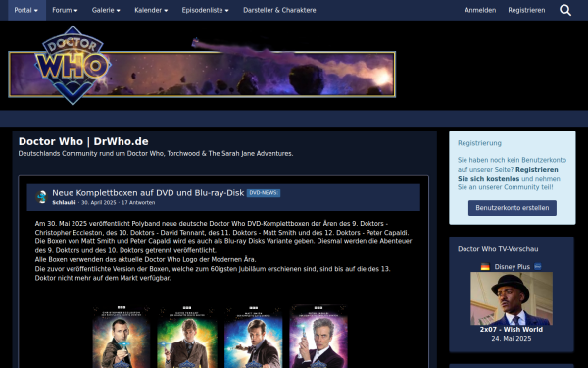Open Schlaubi's avatar icon
The image size is (588, 368).
click(41, 197)
